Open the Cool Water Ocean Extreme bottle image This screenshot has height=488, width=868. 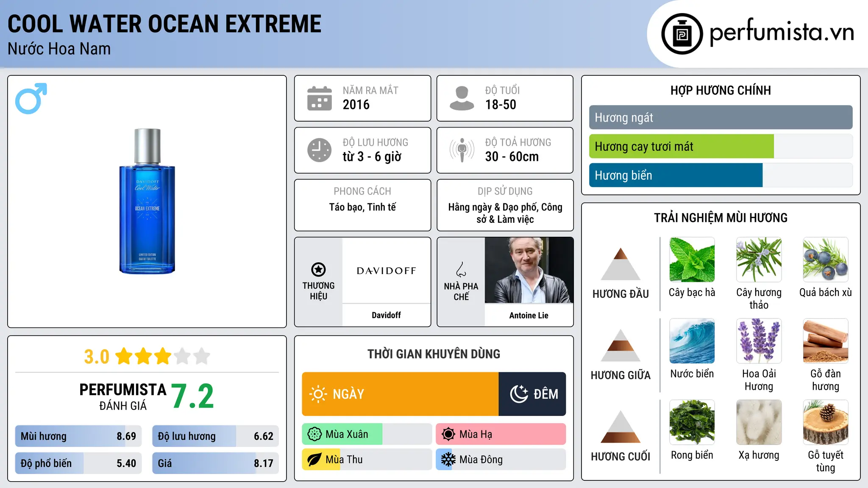click(x=147, y=201)
